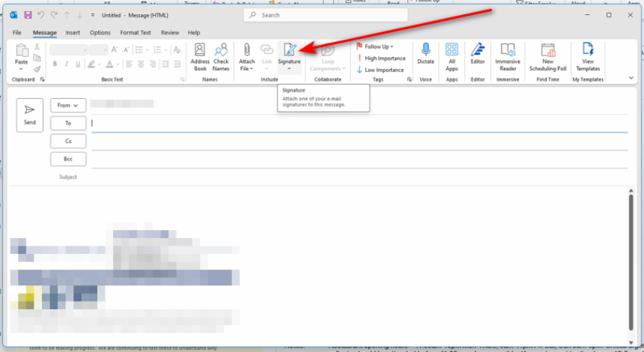Screen dimensions: 644x352
Task: Run Check Names on recipients
Action: click(221, 56)
